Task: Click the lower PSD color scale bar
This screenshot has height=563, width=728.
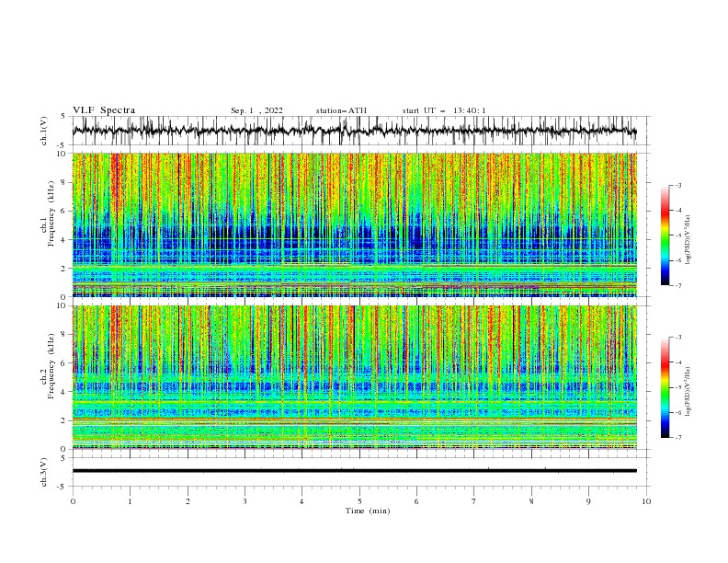Action: (x=665, y=387)
